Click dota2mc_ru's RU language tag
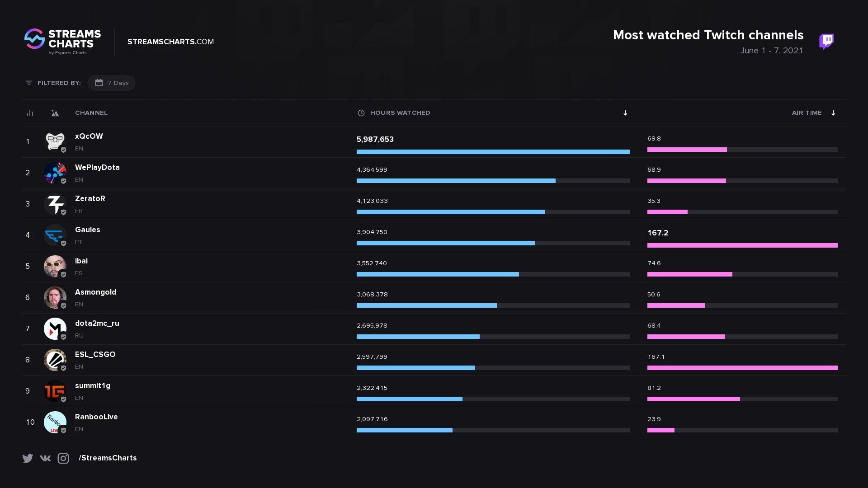 tap(79, 335)
